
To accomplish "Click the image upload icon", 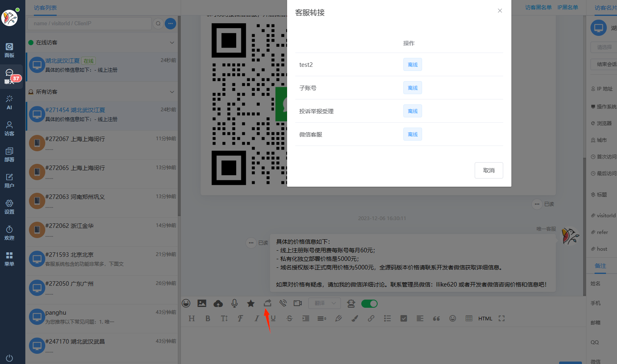I will tap(202, 303).
